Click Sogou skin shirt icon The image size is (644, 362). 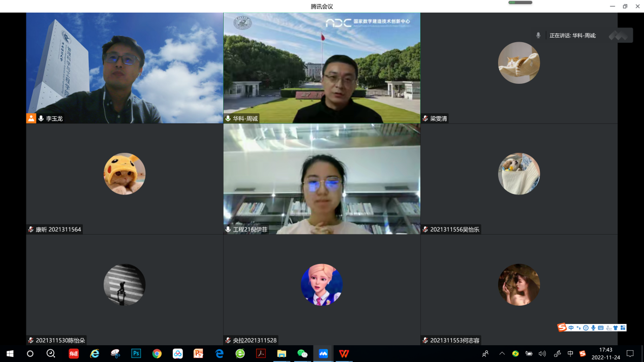point(616,327)
